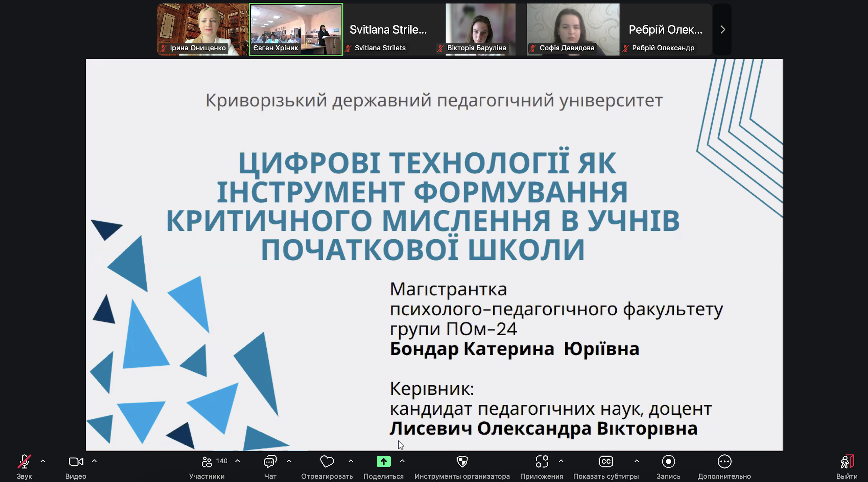Toggle the camera with Видео button
This screenshot has height=482, width=868.
tap(76, 461)
